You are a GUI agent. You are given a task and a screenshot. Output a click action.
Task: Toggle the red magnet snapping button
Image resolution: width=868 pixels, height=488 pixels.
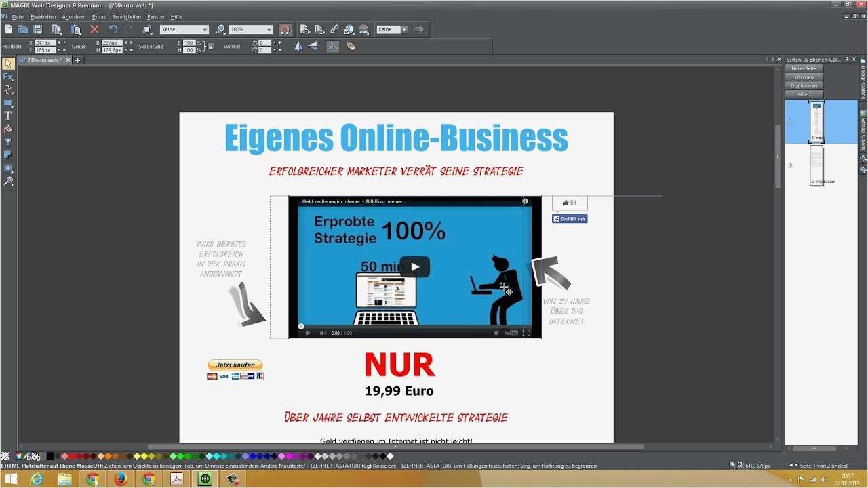pyautogui.click(x=285, y=29)
